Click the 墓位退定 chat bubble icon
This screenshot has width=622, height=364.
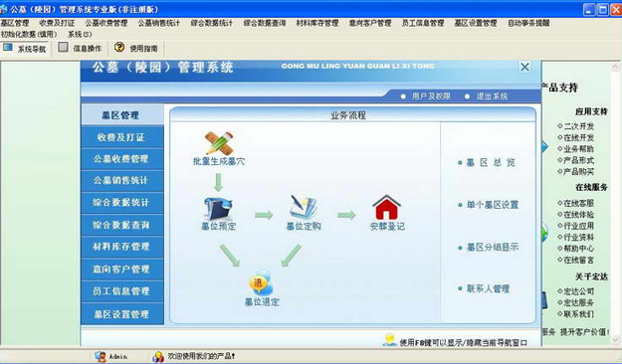pos(261,282)
